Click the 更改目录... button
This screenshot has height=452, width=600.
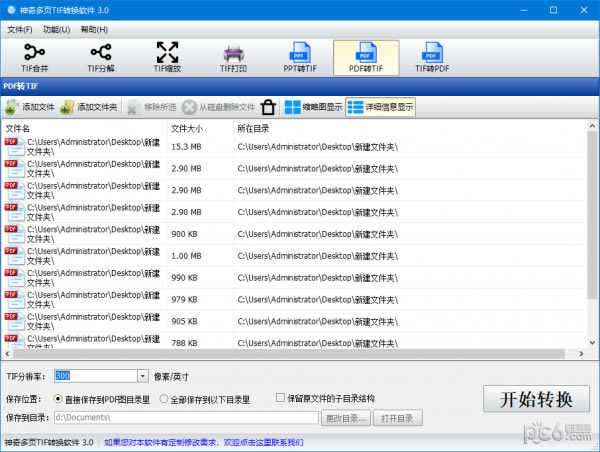(346, 418)
